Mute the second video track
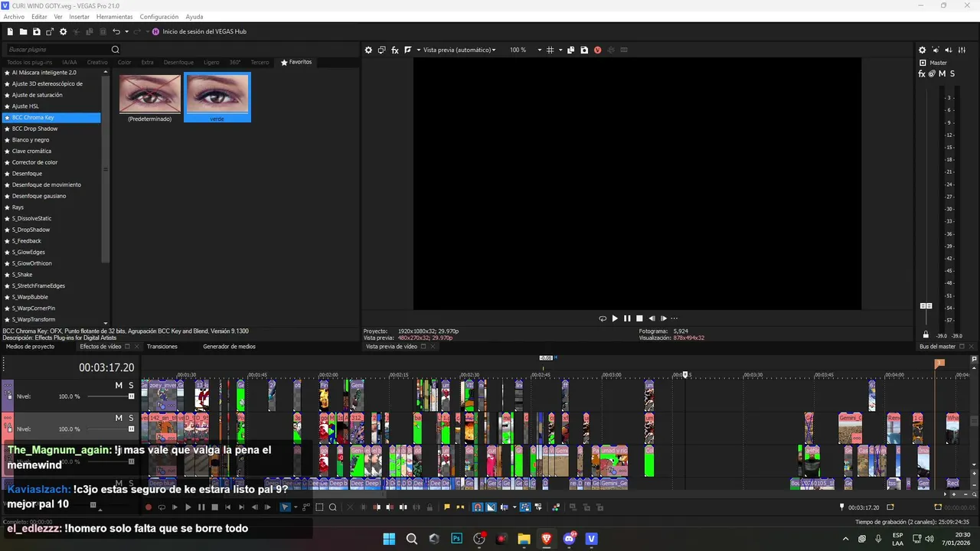 point(119,418)
